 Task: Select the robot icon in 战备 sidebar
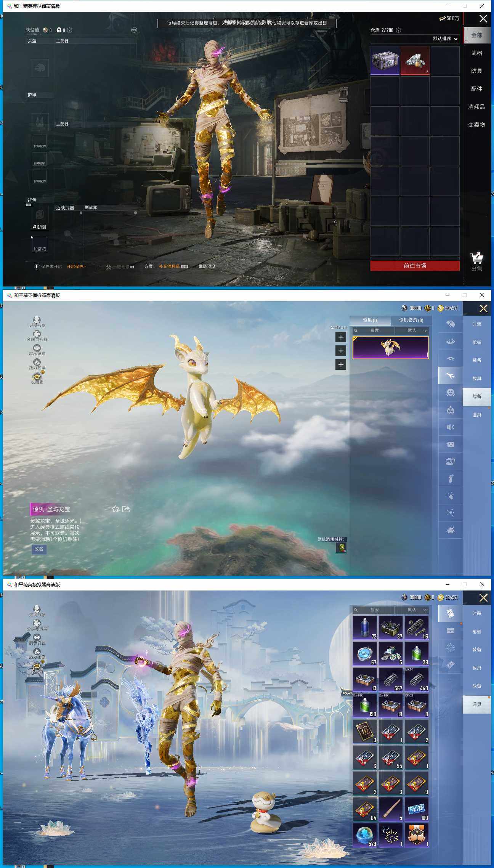(x=451, y=410)
